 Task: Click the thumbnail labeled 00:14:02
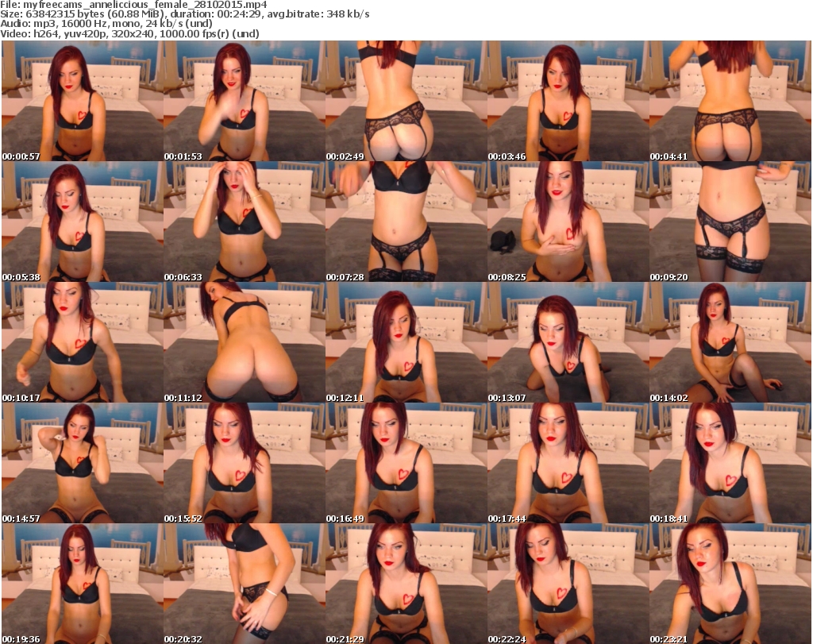(730, 343)
